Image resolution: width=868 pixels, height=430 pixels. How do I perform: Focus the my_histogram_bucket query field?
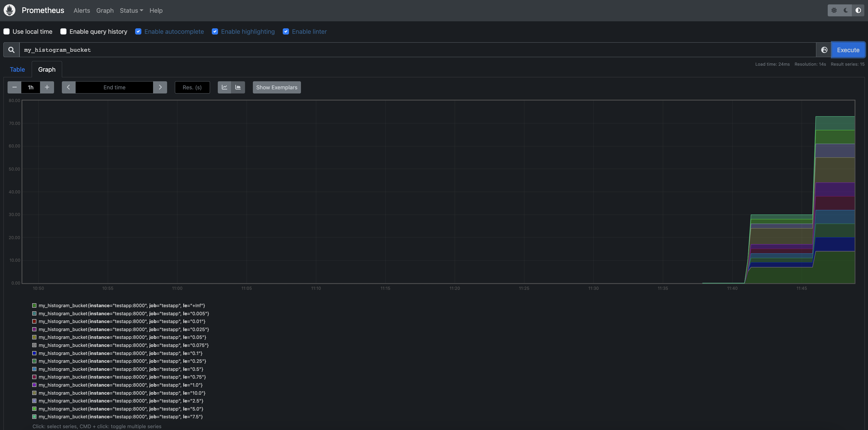(418, 50)
